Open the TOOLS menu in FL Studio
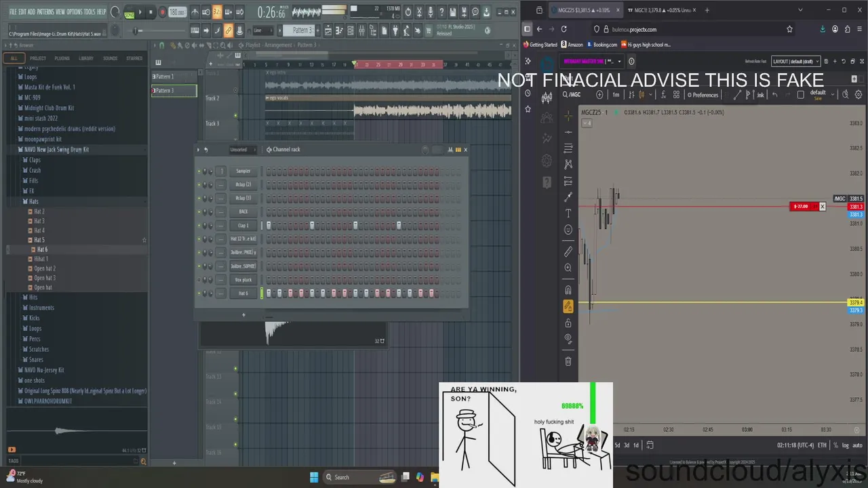 click(x=90, y=12)
